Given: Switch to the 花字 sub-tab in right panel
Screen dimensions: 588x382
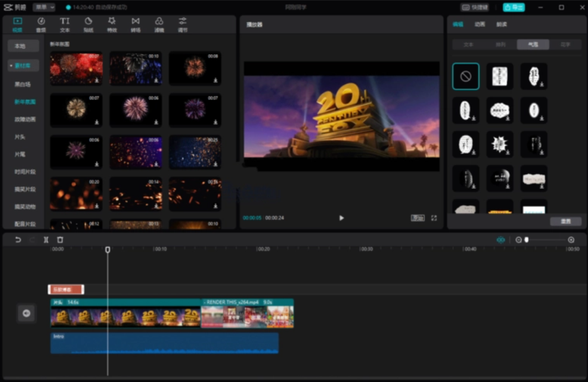Looking at the screenshot, I should (565, 45).
